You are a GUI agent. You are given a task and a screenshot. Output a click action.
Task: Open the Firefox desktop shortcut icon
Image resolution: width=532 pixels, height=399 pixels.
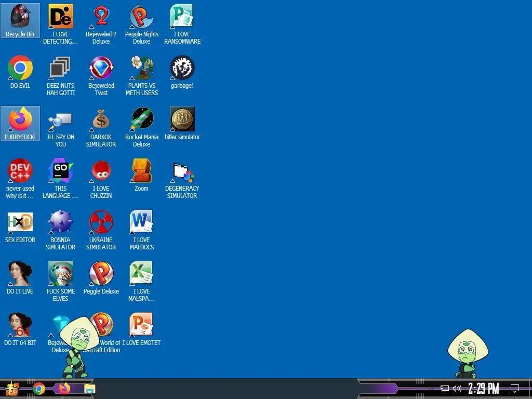(20, 123)
